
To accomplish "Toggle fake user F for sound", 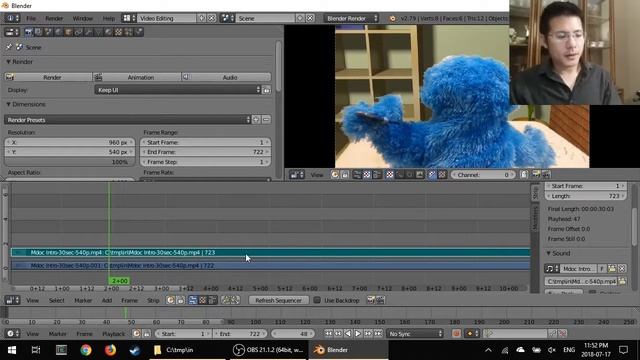I will point(602,269).
